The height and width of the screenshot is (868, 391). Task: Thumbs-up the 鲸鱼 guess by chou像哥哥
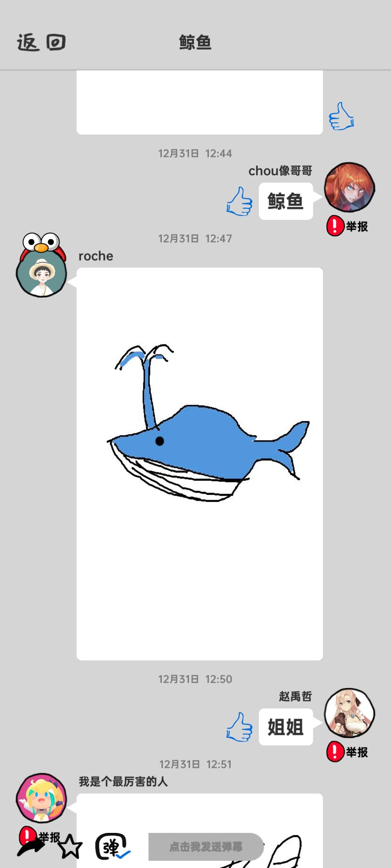(239, 201)
